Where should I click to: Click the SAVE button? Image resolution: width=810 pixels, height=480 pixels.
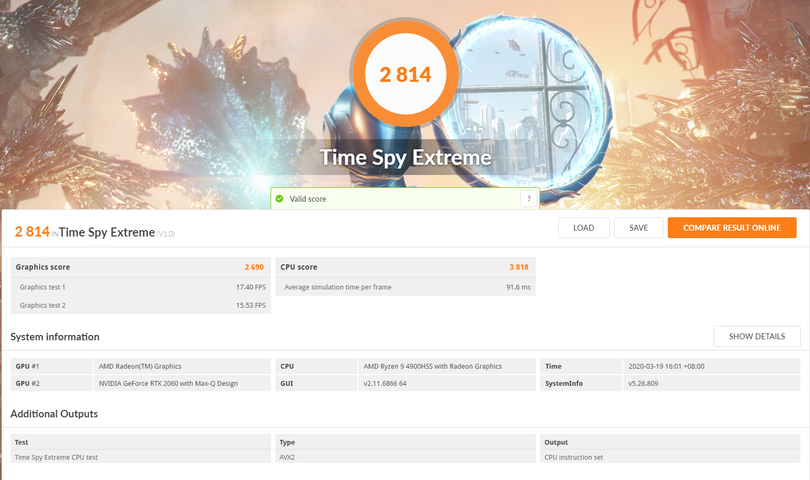(638, 228)
